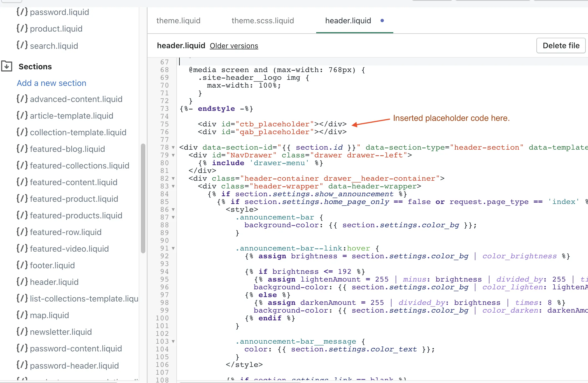The height and width of the screenshot is (383, 588).
Task: Click the header.liquid file icon in sidebar
Action: 22,282
